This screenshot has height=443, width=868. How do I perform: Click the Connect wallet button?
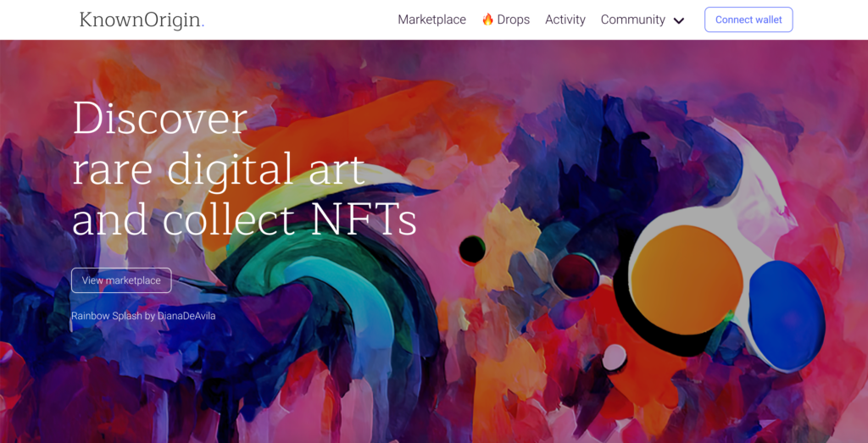coord(748,20)
